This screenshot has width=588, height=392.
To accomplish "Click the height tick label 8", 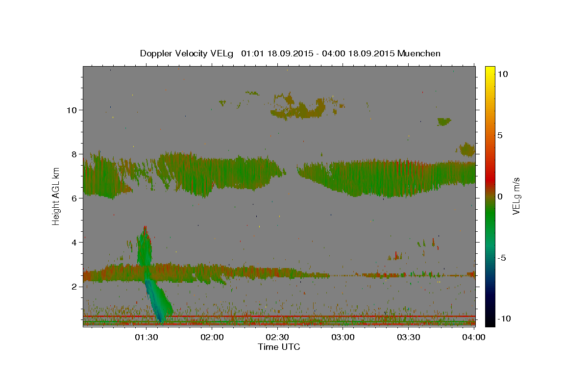I will tap(74, 154).
